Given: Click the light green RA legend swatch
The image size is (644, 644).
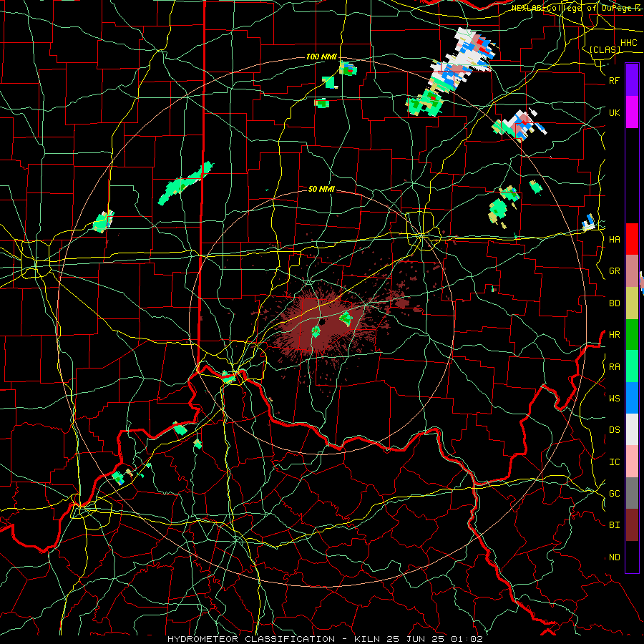Looking at the screenshot, I should (x=632, y=366).
